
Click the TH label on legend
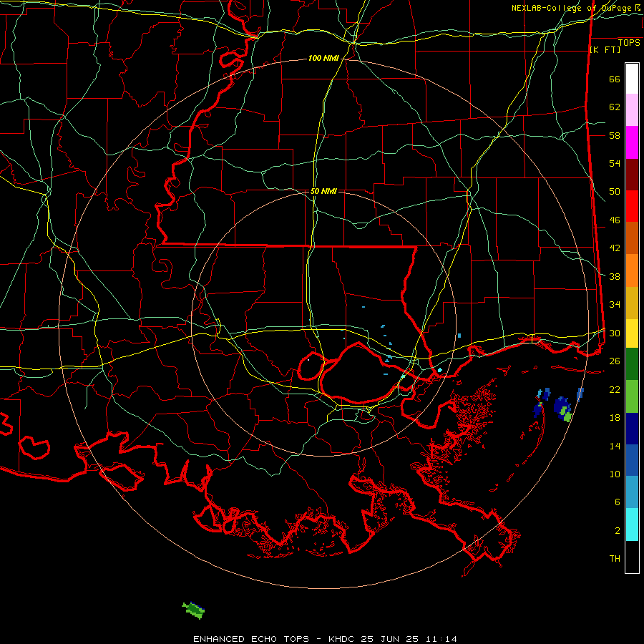(x=615, y=558)
